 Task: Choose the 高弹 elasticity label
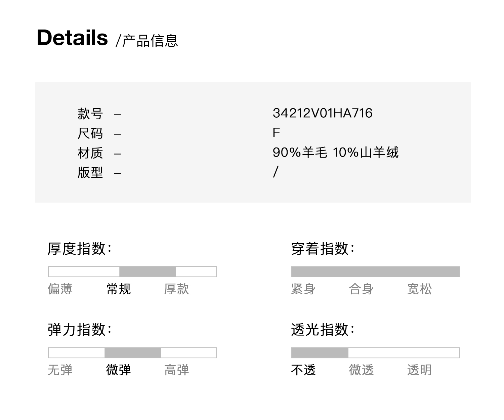[x=177, y=370]
